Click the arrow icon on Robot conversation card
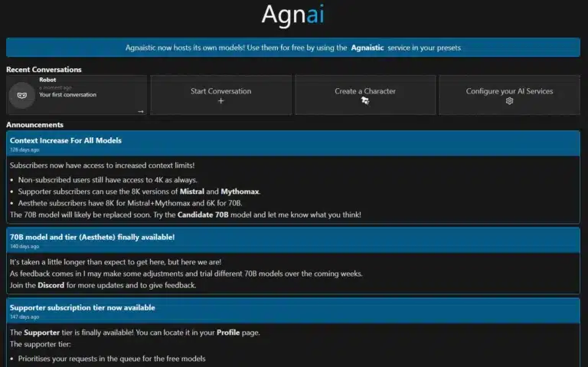The width and height of the screenshot is (588, 367). coord(141,111)
